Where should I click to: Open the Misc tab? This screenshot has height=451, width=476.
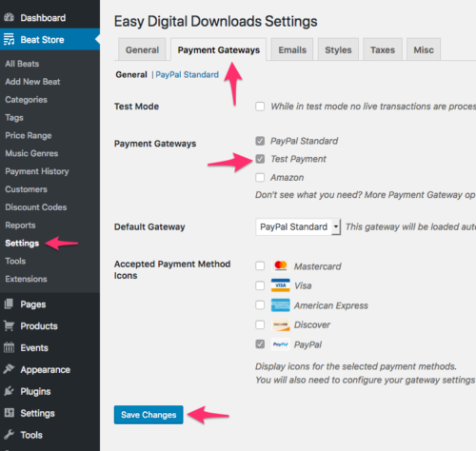tap(424, 49)
